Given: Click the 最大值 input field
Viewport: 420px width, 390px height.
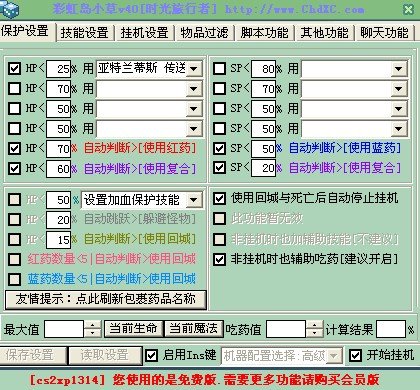Looking at the screenshot, I should pos(64,329).
